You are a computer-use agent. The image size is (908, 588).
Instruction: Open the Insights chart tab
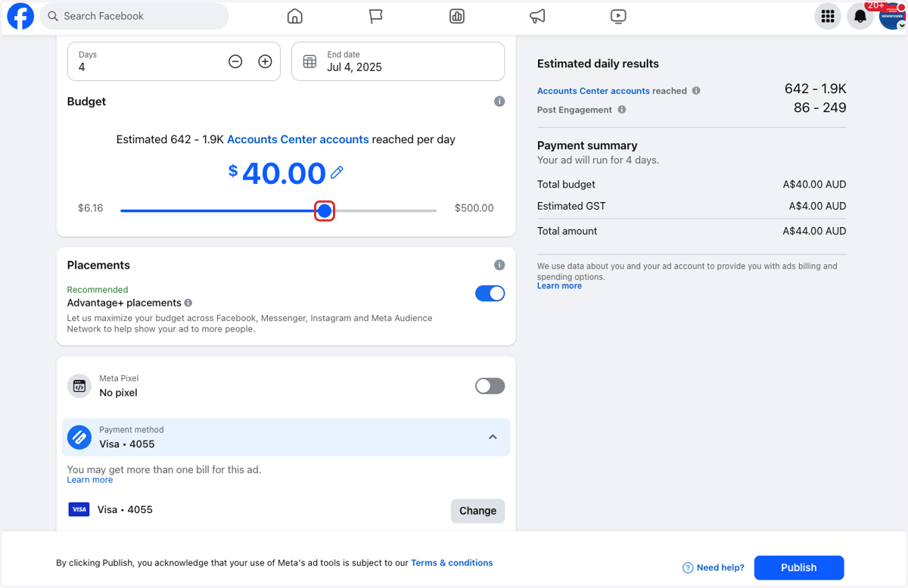[x=457, y=16]
